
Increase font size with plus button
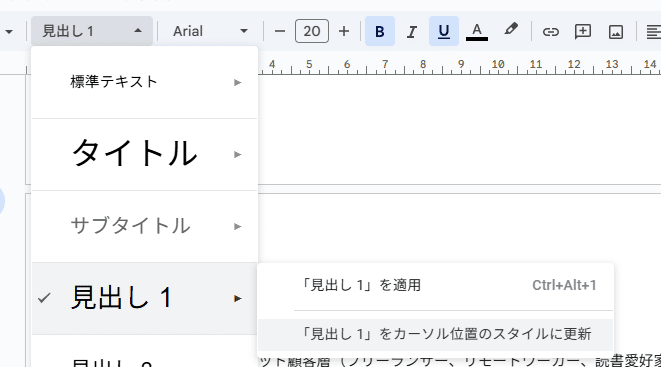[x=344, y=31]
